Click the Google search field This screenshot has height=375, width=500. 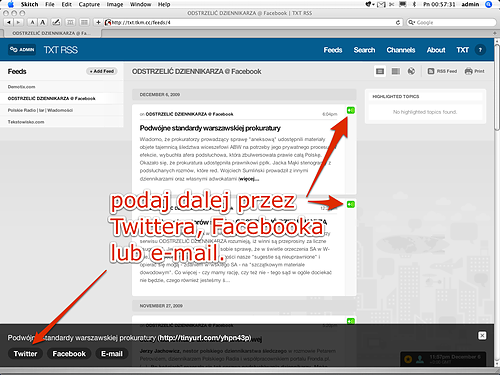451,22
